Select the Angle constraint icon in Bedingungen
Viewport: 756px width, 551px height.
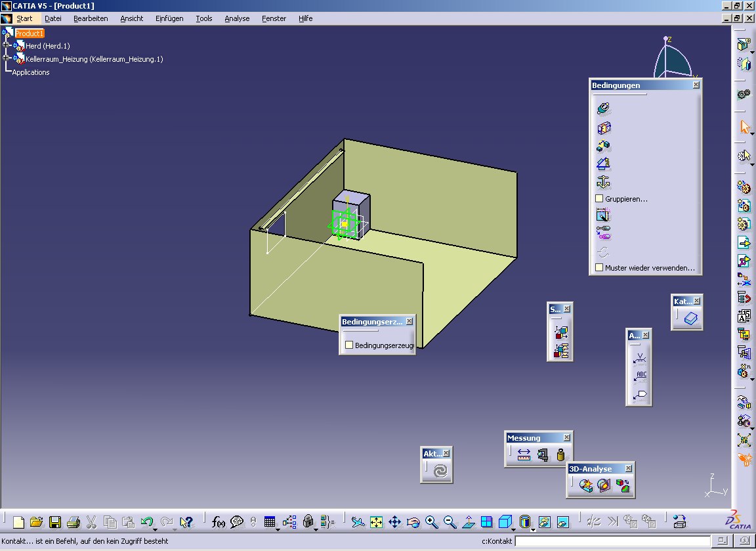tap(603, 164)
